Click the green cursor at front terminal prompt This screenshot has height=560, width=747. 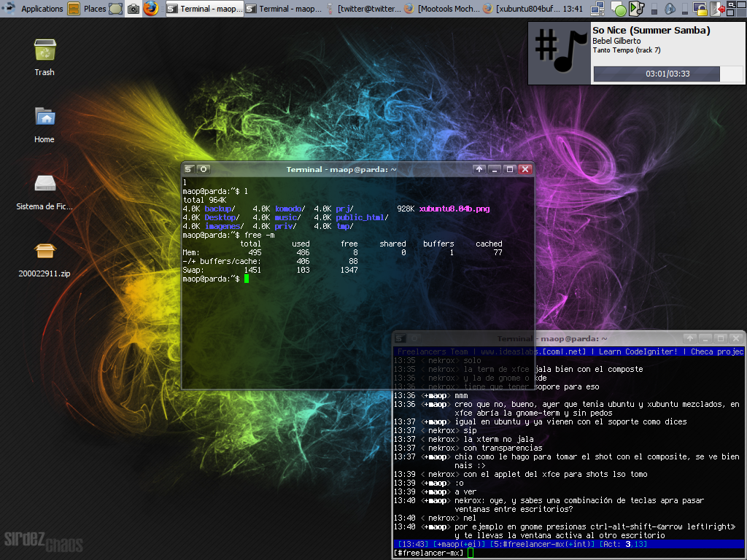pos(247,279)
